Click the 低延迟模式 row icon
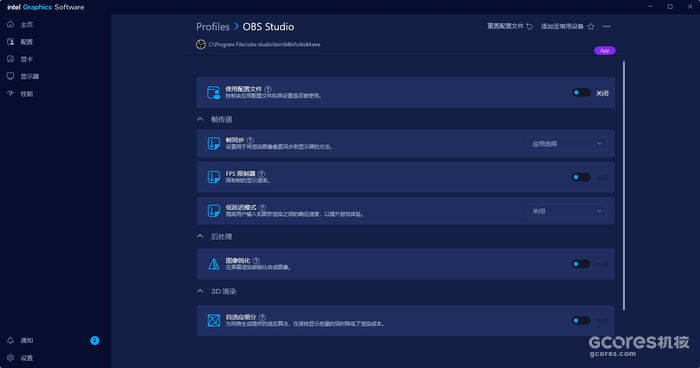The height and width of the screenshot is (368, 700). click(x=213, y=210)
